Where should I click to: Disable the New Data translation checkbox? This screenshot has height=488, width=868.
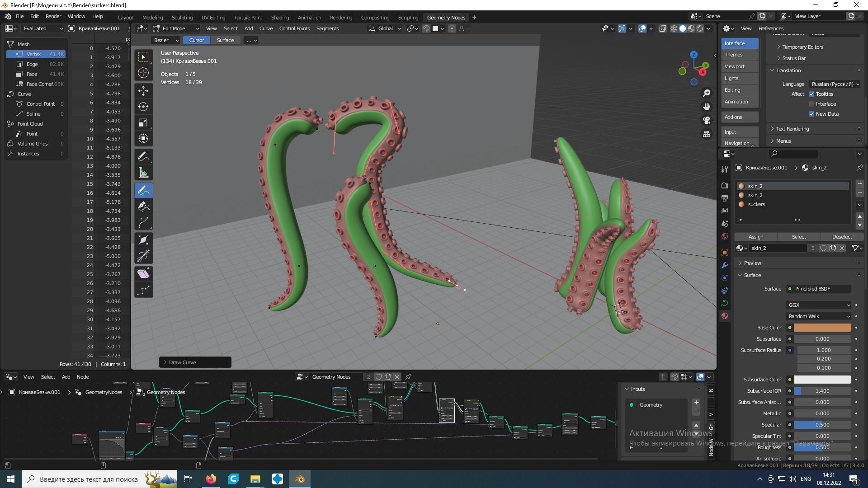811,114
